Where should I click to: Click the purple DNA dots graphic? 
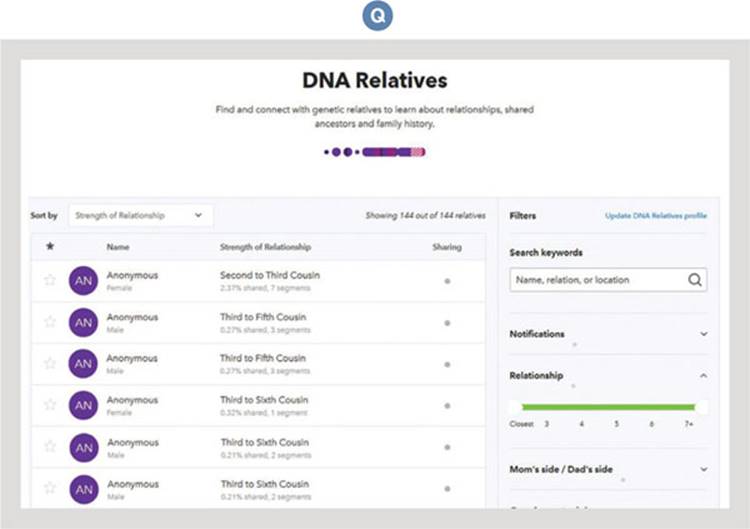375,152
